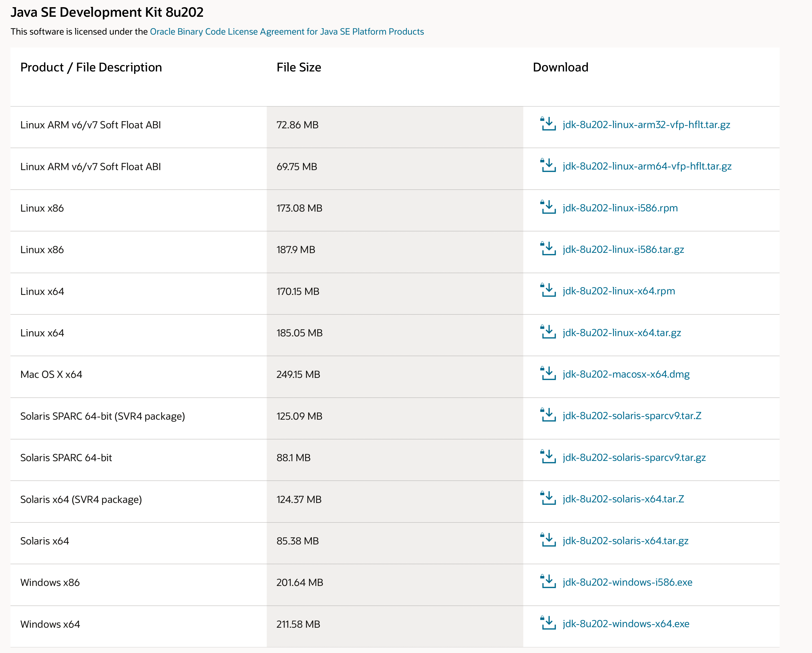Select the 125.09 MB file size cell

click(x=395, y=418)
